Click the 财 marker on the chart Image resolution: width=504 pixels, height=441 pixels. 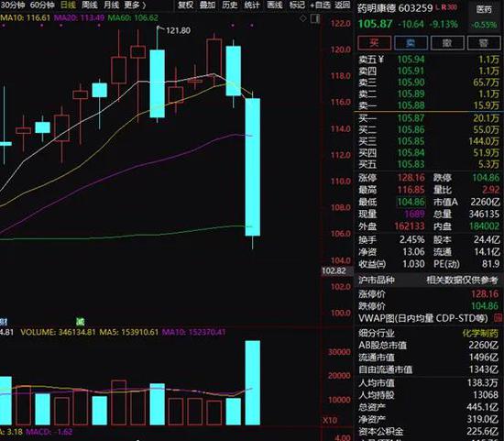tap(4, 321)
